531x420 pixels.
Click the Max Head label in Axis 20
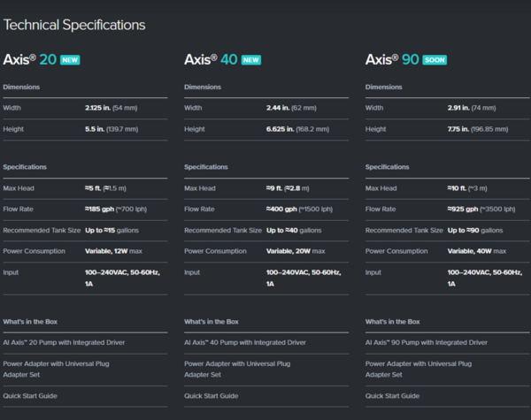click(19, 188)
